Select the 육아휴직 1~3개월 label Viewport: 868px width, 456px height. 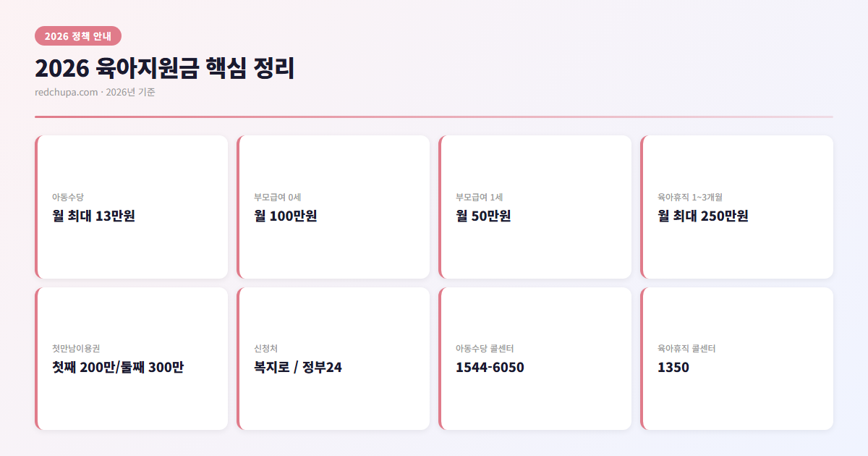click(690, 197)
